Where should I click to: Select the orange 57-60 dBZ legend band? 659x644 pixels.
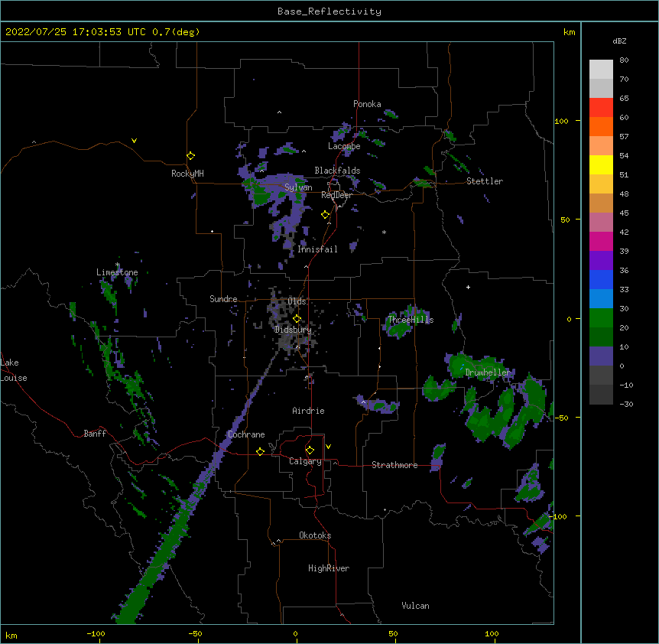tap(601, 126)
